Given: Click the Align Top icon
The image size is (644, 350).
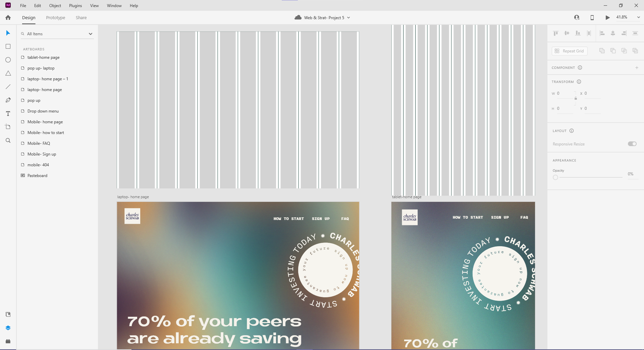Looking at the screenshot, I should pos(556,33).
